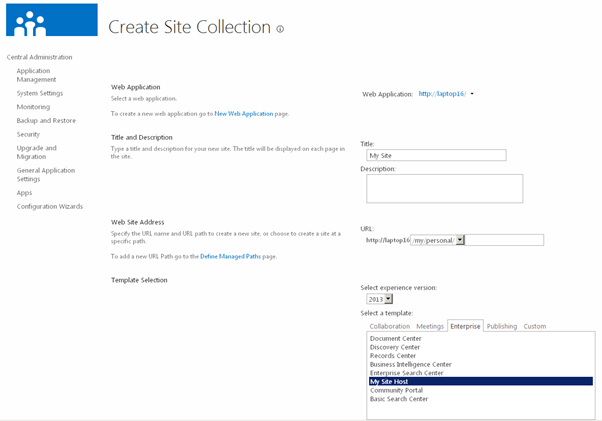This screenshot has height=421, width=602.
Task: Open System Settings in sidebar
Action: [40, 93]
